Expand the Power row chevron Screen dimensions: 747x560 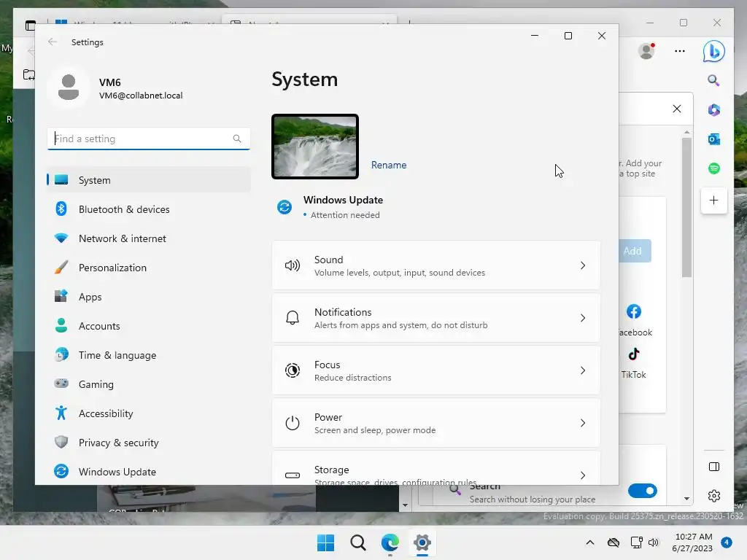click(x=583, y=423)
